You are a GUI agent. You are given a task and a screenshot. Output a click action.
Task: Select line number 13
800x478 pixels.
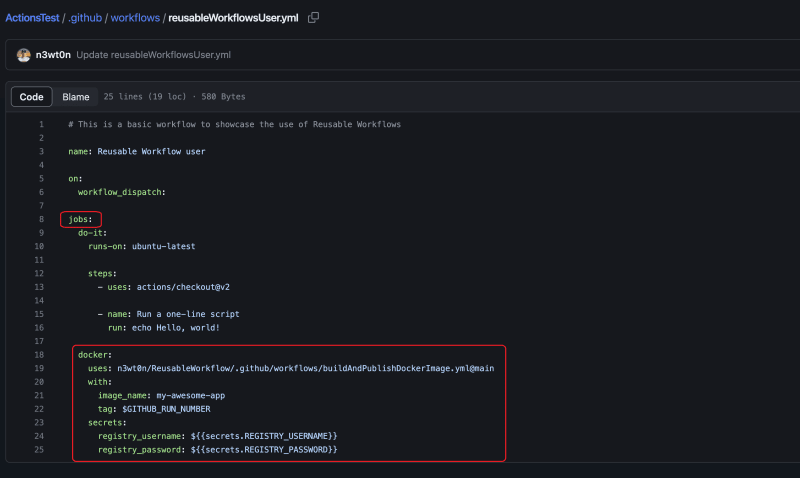(x=39, y=287)
